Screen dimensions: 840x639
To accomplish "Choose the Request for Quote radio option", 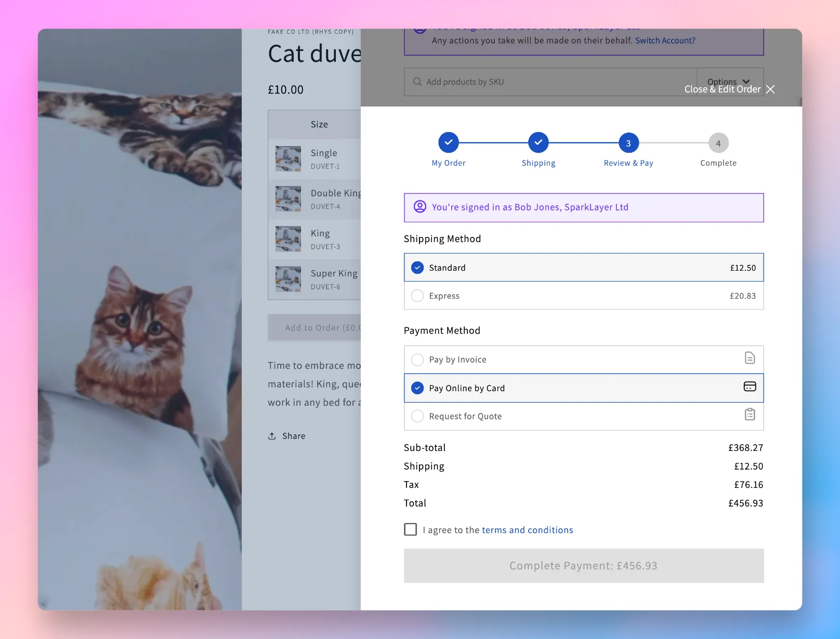I will (417, 416).
